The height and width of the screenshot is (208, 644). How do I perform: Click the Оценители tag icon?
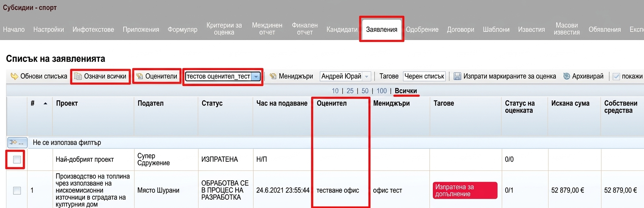(x=139, y=76)
